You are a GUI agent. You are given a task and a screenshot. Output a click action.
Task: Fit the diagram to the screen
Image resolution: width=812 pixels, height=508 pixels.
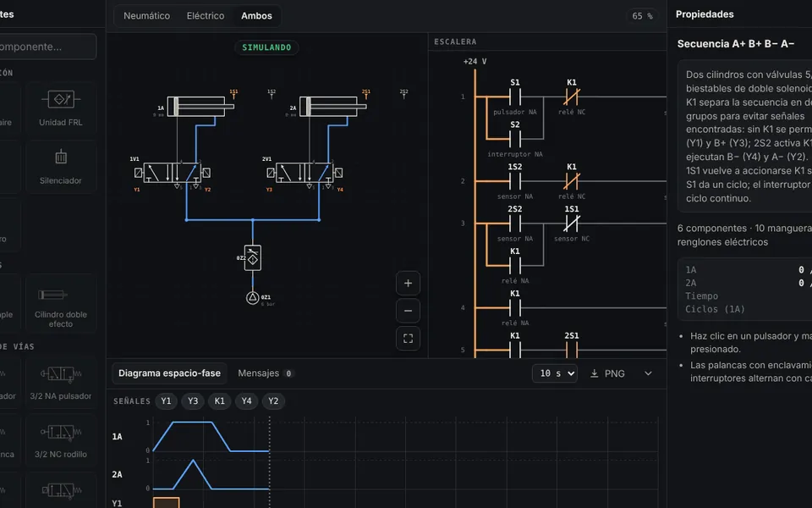[408, 339]
